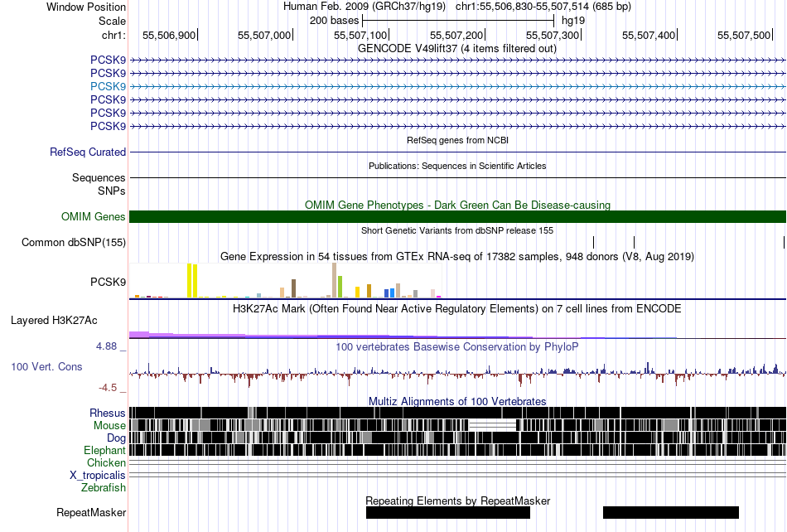Open the 100 Vert. Cons track label
The height and width of the screenshot is (532, 787).
pos(46,366)
